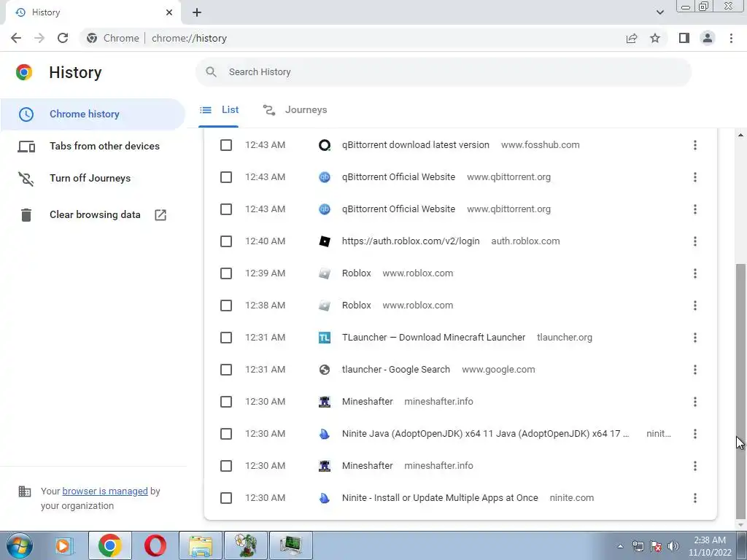Open more actions for the 12:38 AM Roblox entry
This screenshot has width=747, height=560.
[695, 306]
